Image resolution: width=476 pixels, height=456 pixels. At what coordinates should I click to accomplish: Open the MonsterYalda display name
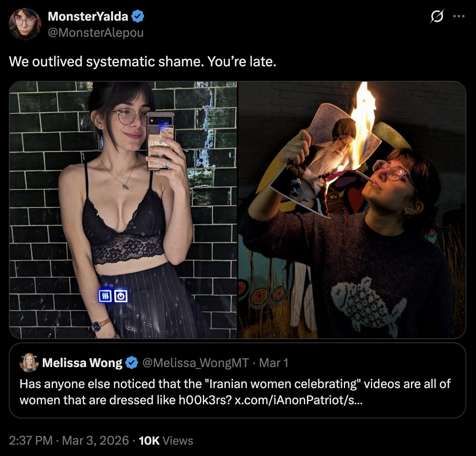[88, 17]
